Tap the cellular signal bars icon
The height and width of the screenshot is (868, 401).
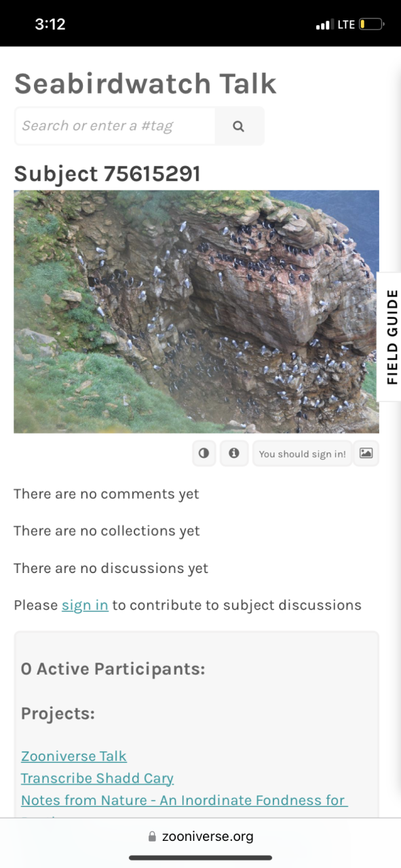pyautogui.click(x=324, y=25)
